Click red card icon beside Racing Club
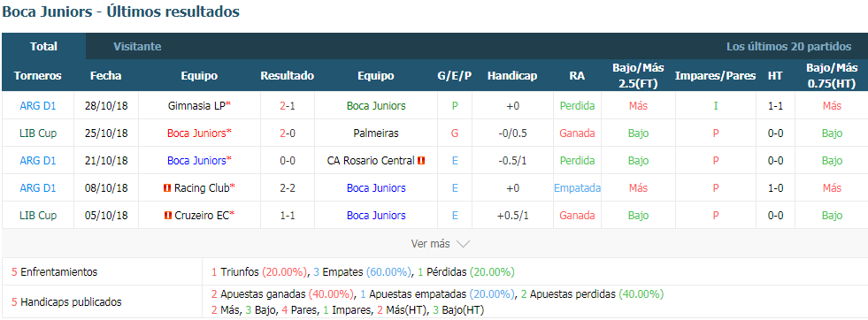Image resolution: width=868 pixels, height=320 pixels. tap(167, 188)
